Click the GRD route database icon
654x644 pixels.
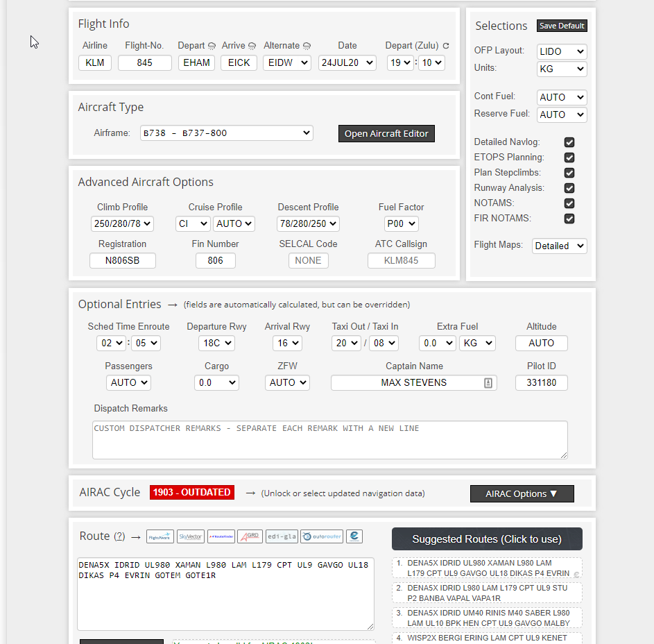pos(250,536)
